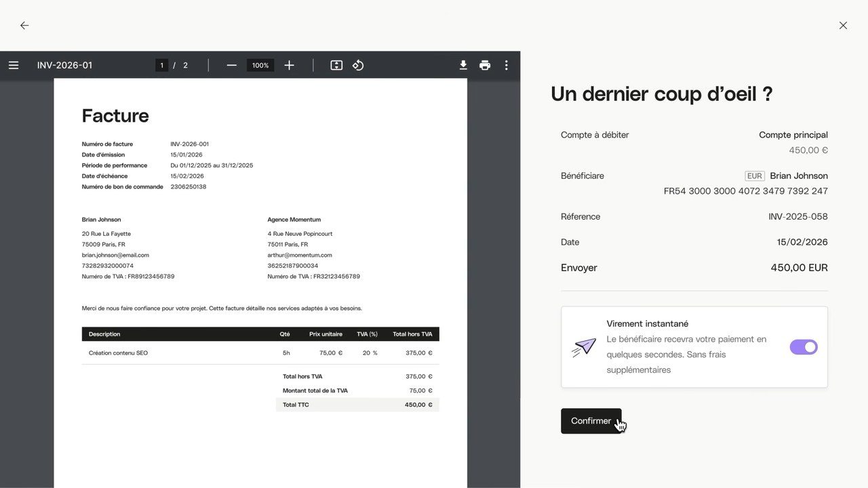Click the Total TTC row amount 450,00 €
This screenshot has height=488, width=868.
coord(418,405)
